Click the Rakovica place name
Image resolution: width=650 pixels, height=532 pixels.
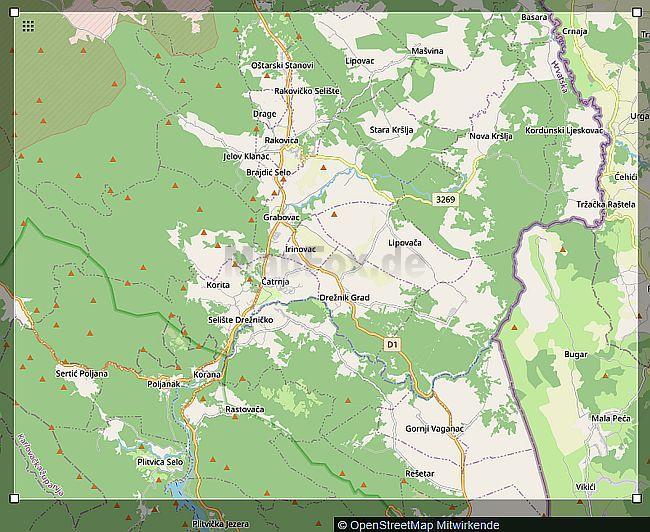tap(281, 140)
